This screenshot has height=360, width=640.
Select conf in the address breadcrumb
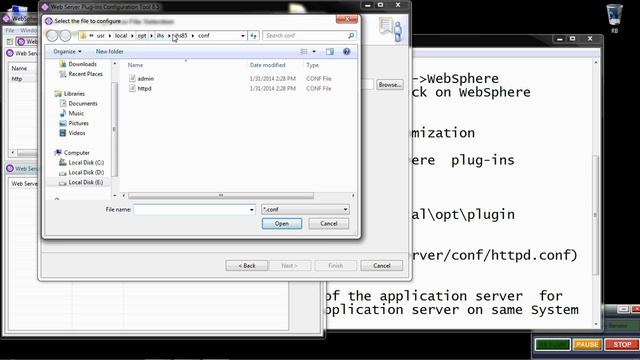point(204,36)
